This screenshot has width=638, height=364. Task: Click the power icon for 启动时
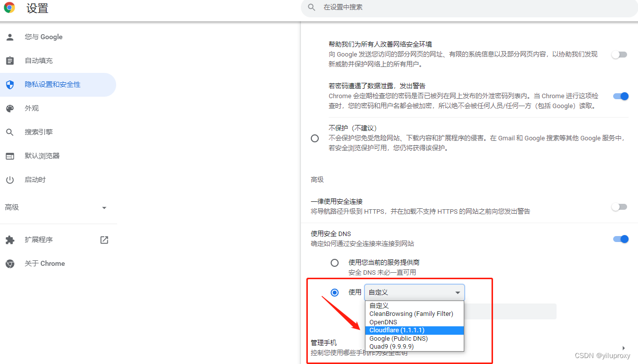(x=10, y=180)
